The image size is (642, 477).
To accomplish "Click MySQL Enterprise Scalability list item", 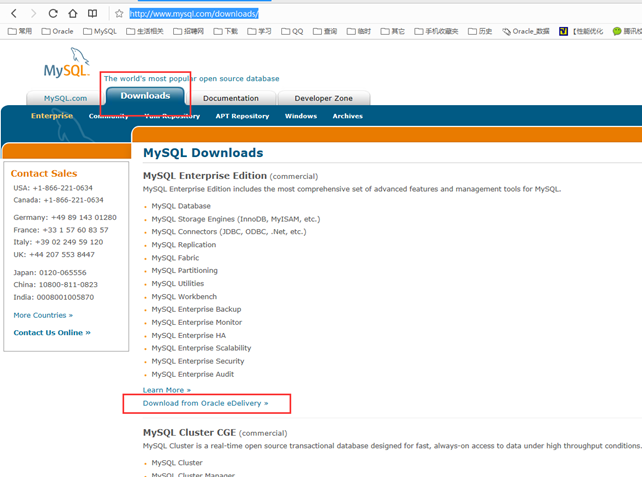I will pyautogui.click(x=201, y=348).
